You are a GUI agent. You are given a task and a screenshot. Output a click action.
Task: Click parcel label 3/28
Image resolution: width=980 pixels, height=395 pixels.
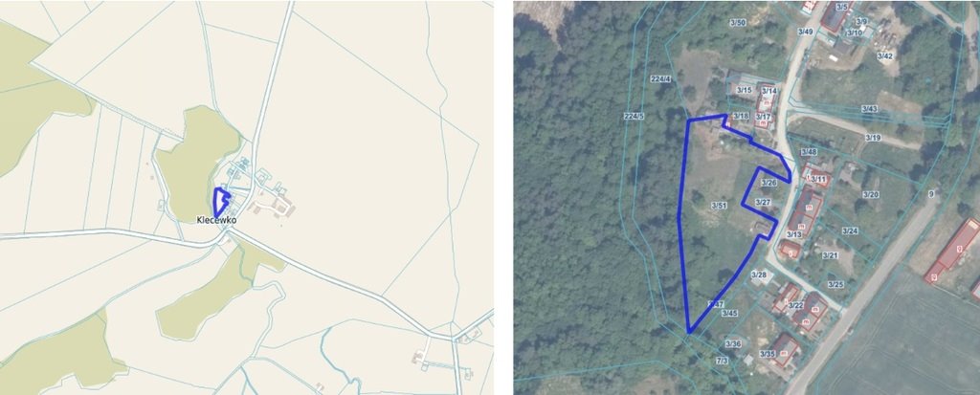759,275
